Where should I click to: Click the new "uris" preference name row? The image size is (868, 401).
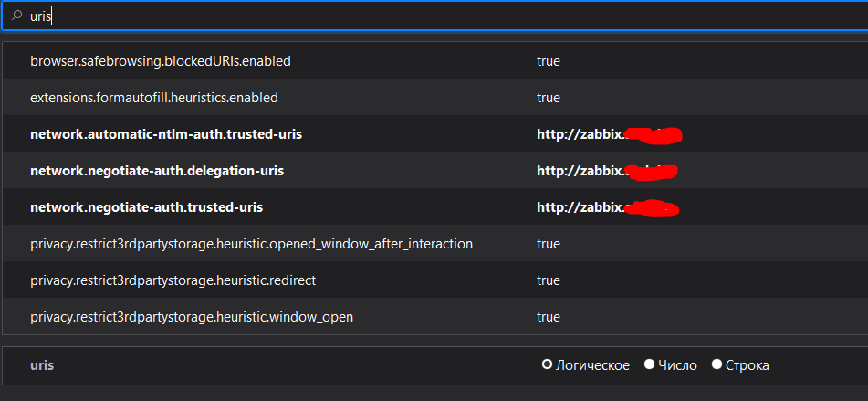pyautogui.click(x=42, y=365)
